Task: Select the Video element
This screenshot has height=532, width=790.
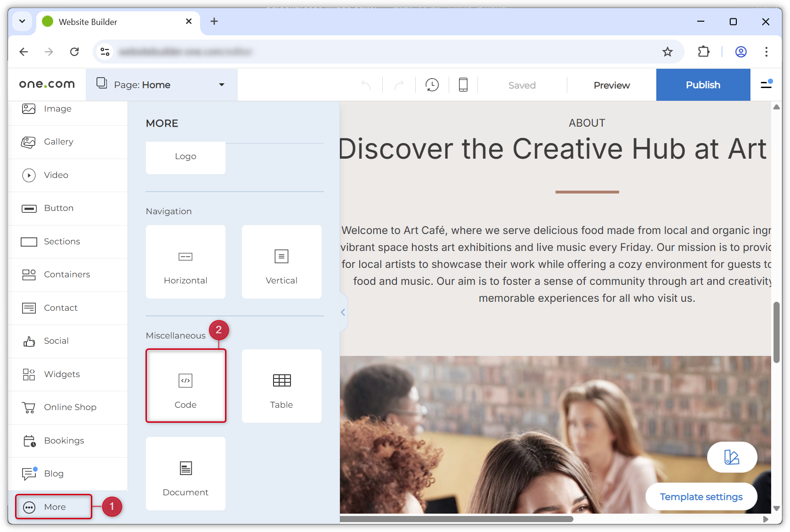Action: (56, 175)
